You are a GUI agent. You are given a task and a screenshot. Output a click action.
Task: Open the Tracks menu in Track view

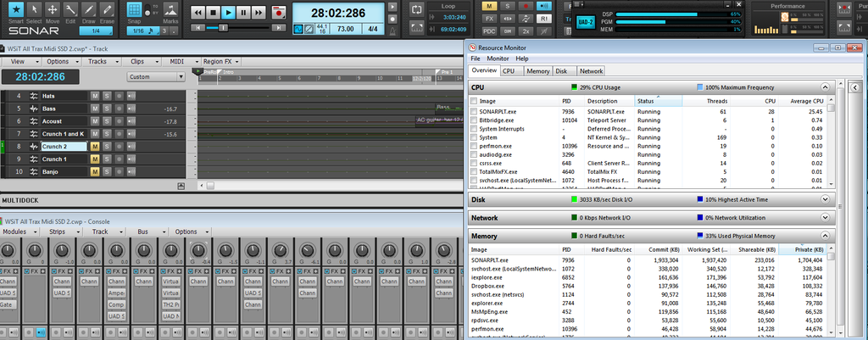pyautogui.click(x=98, y=62)
